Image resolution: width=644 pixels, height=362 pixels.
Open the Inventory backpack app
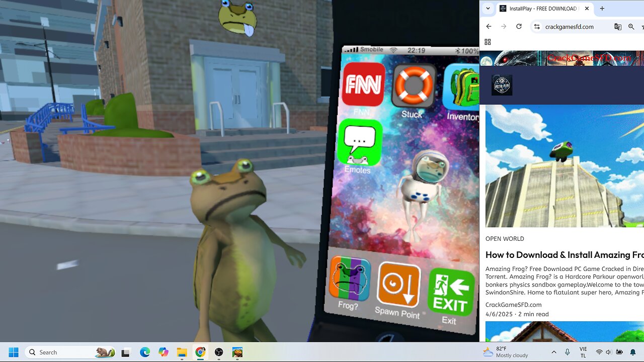coord(461,87)
